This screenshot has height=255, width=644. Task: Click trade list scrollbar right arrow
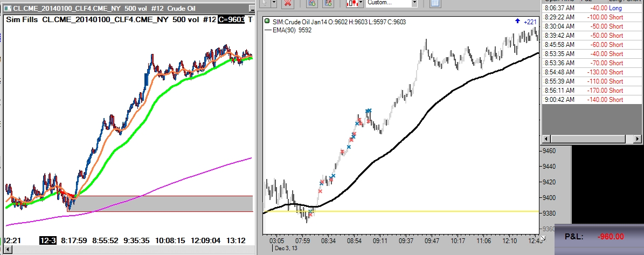[638, 140]
